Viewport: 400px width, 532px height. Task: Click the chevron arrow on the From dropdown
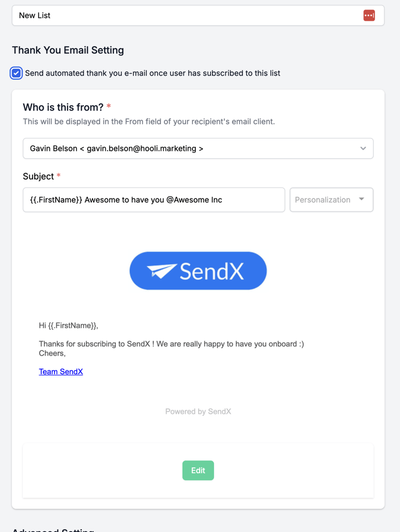tap(363, 148)
